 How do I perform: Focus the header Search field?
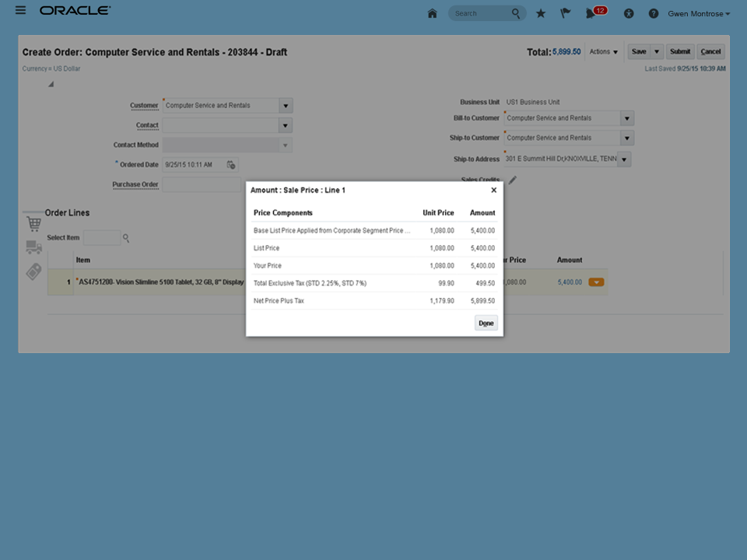(x=481, y=13)
